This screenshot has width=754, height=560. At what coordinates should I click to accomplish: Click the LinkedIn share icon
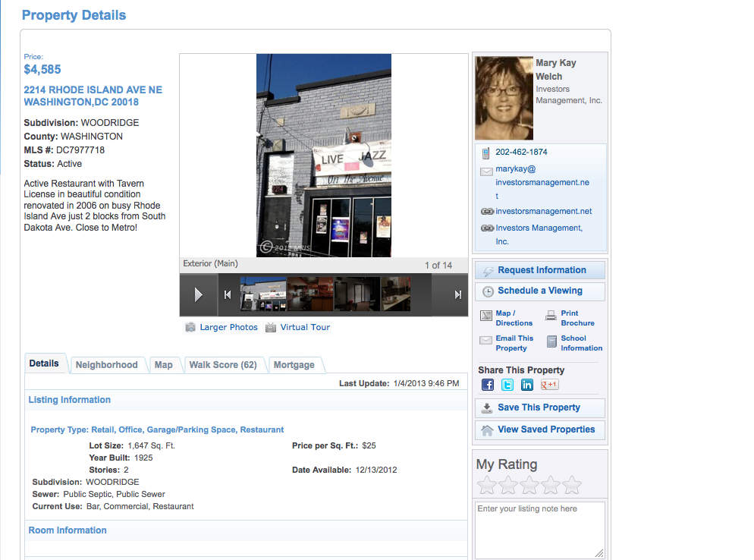527,385
